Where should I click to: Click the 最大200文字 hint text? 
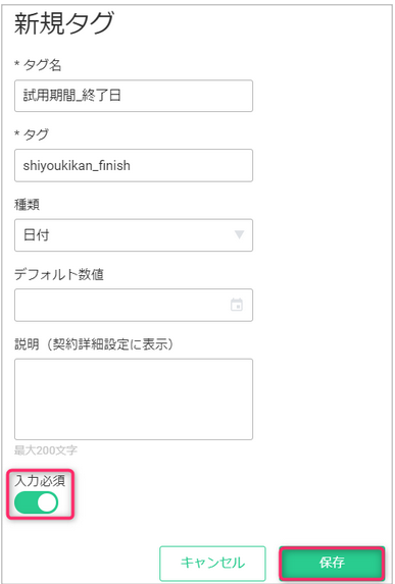click(x=45, y=450)
